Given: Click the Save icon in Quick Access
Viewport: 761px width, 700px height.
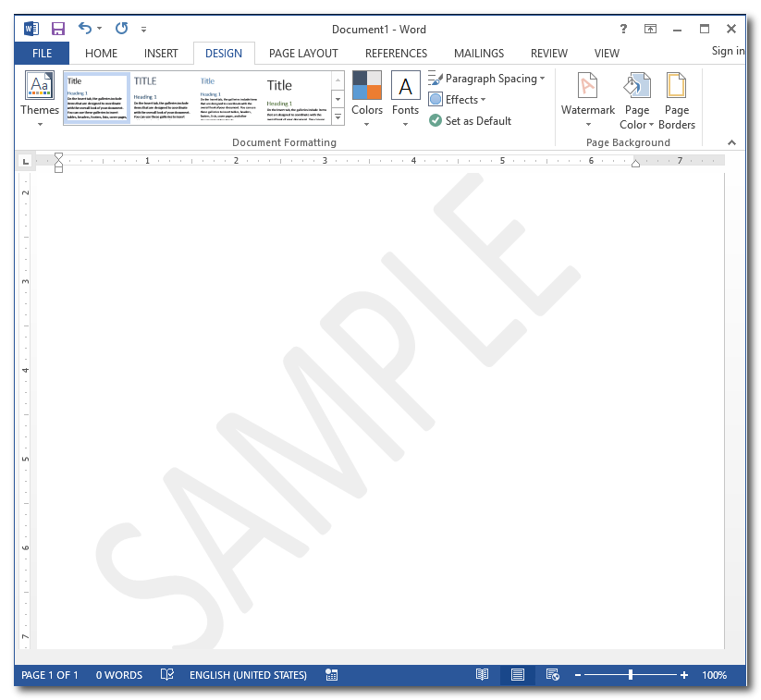Looking at the screenshot, I should [x=57, y=29].
